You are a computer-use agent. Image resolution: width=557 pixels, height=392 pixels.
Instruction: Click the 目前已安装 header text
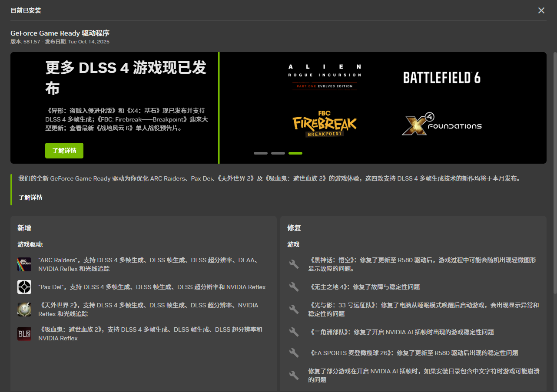(x=26, y=10)
